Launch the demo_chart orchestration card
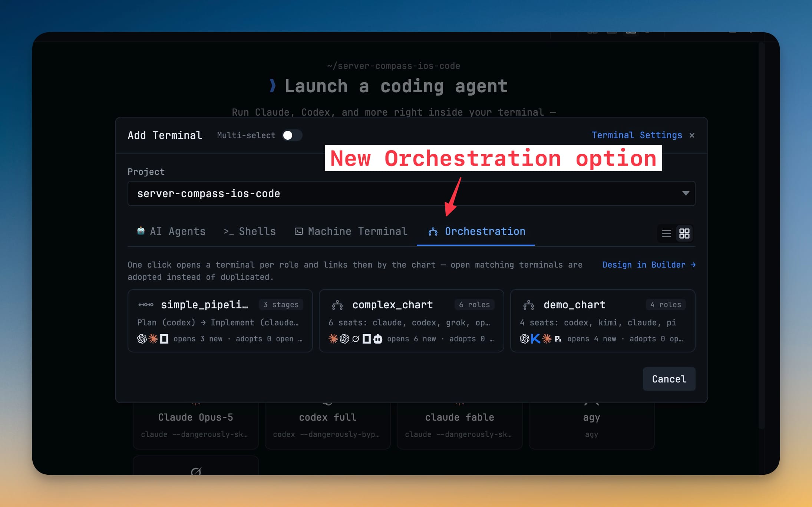The image size is (812, 507). click(603, 321)
